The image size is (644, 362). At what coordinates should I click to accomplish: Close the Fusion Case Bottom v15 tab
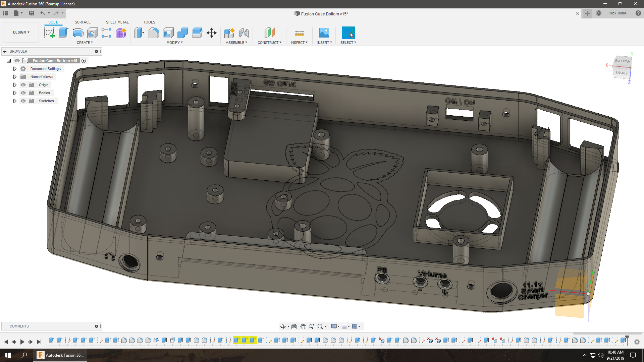pyautogui.click(x=578, y=14)
